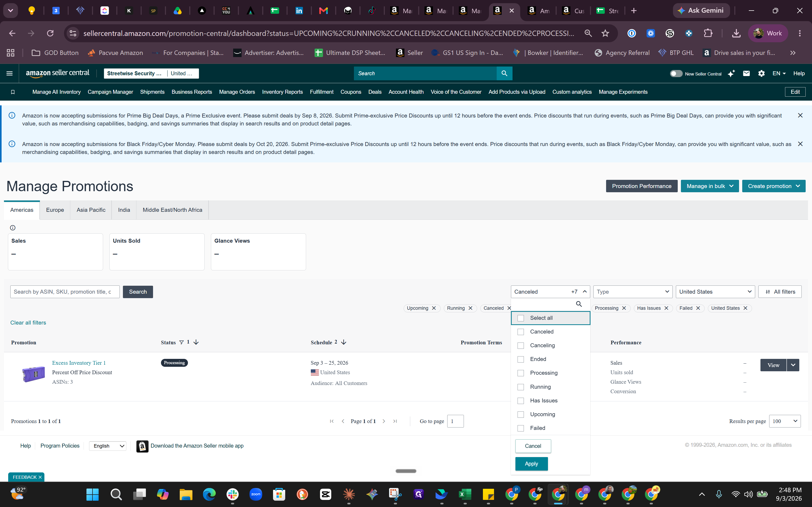Toggle the New Seller Central switch
This screenshot has width=812, height=507.
click(676, 73)
